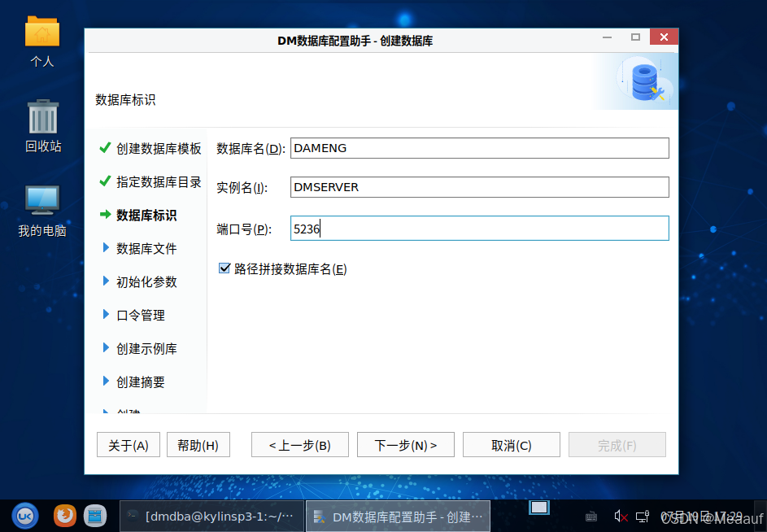This screenshot has height=532, width=767.
Task: Close the DM数据库配置助手 window
Action: click(664, 37)
